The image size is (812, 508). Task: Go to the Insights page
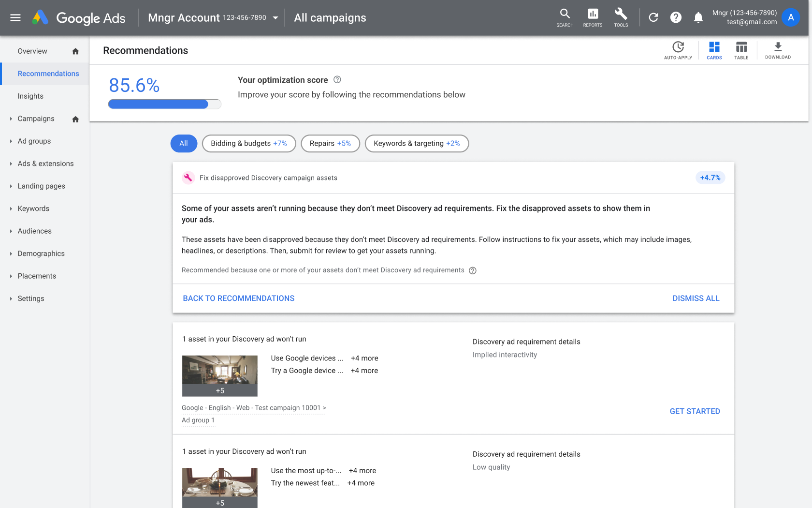(x=30, y=96)
